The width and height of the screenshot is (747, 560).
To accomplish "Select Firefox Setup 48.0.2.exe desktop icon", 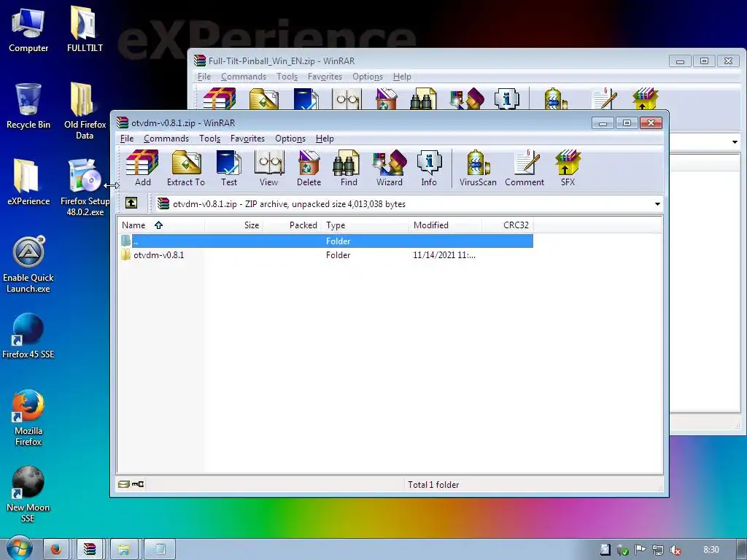I will [85, 187].
